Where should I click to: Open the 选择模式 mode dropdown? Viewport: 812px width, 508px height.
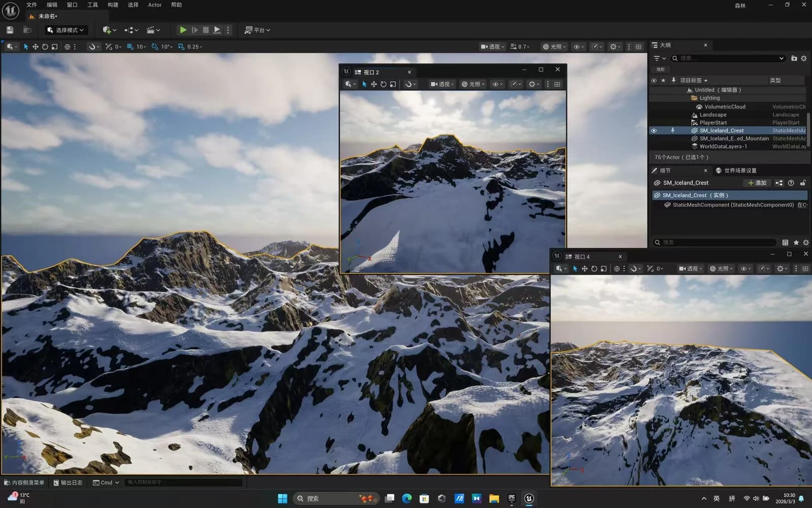point(66,30)
